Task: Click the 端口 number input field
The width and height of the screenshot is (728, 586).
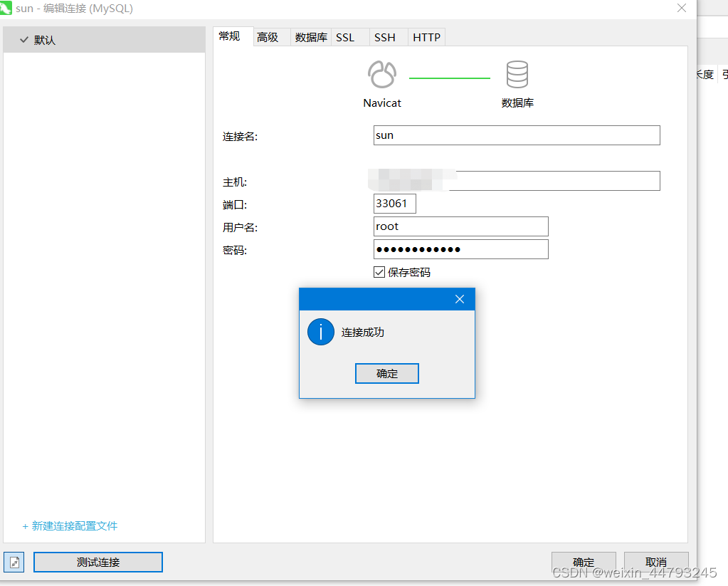Action: pyautogui.click(x=394, y=204)
